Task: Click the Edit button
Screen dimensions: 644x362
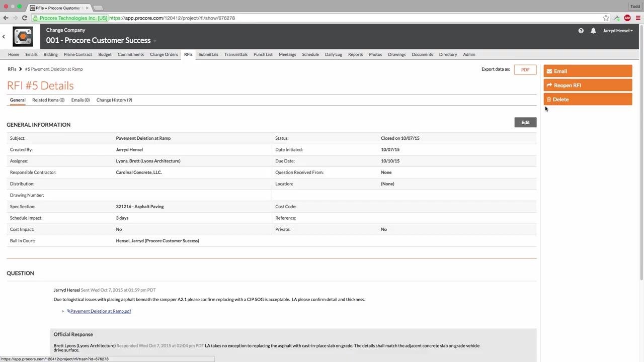Action: point(525,122)
